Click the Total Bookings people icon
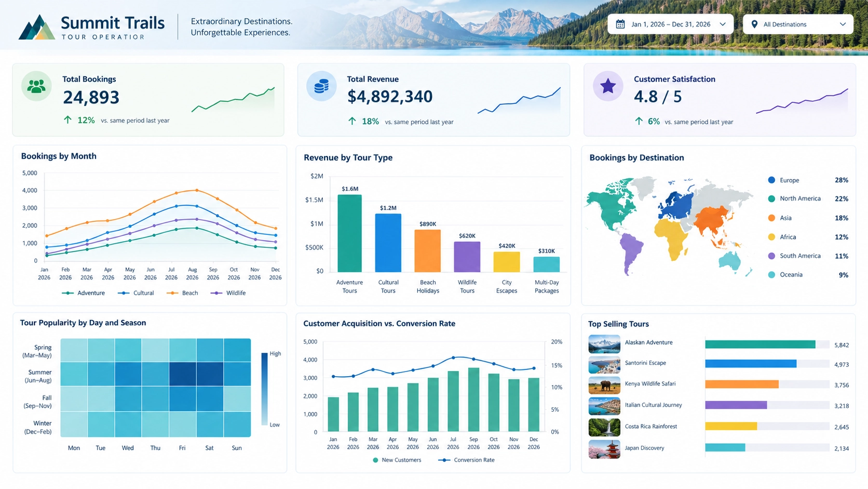 (x=36, y=86)
